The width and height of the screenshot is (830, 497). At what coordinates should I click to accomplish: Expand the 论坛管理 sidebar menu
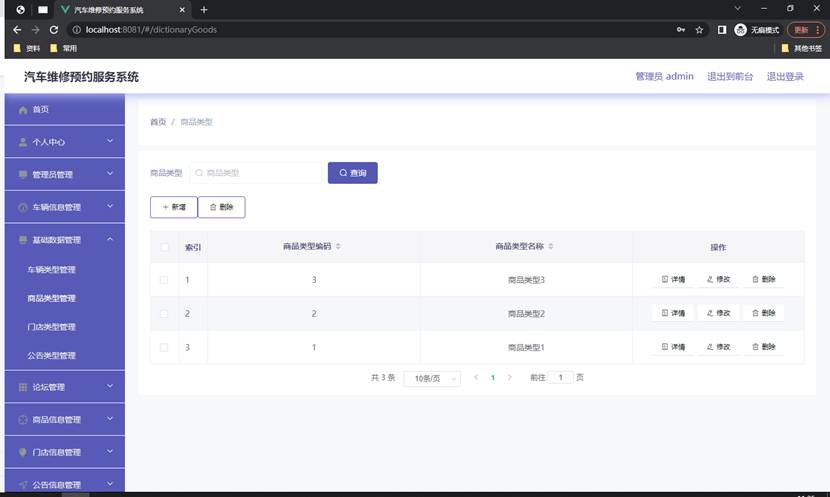point(65,387)
